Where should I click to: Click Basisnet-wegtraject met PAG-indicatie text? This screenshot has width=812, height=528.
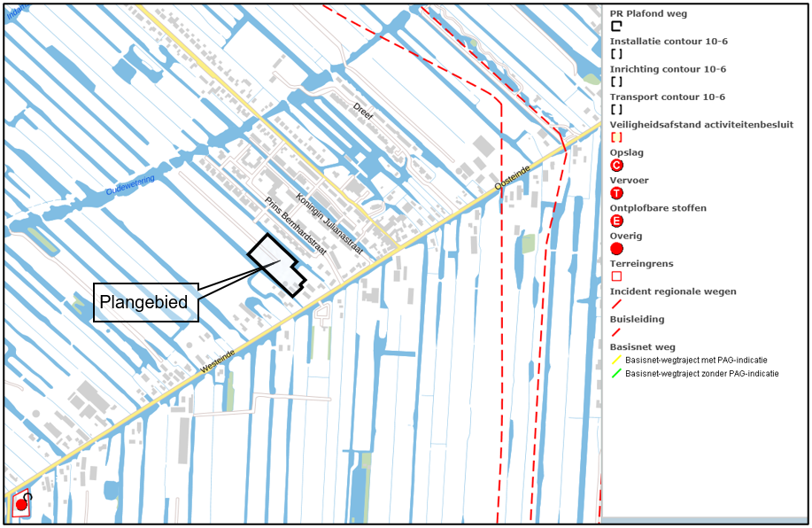click(696, 360)
